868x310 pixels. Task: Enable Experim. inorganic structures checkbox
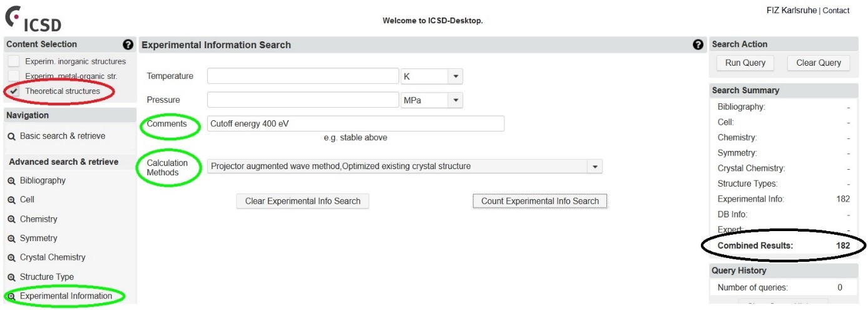point(14,61)
